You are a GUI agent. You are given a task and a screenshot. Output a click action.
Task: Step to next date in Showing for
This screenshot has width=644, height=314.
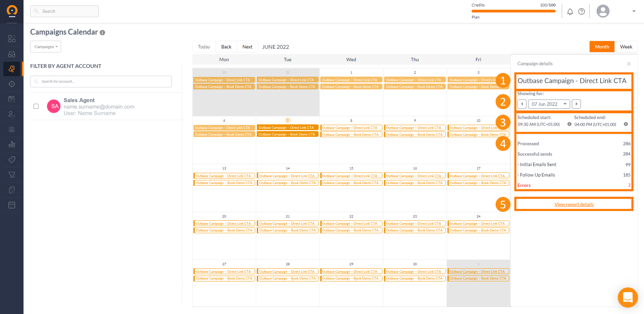click(576, 104)
